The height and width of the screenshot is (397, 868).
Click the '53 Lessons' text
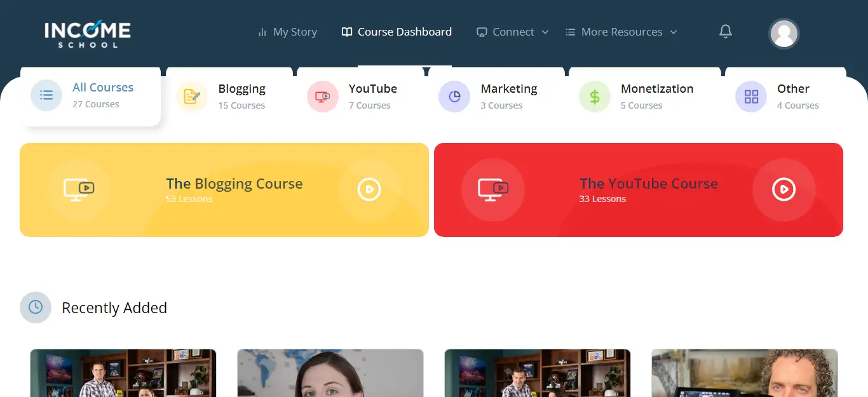(189, 199)
